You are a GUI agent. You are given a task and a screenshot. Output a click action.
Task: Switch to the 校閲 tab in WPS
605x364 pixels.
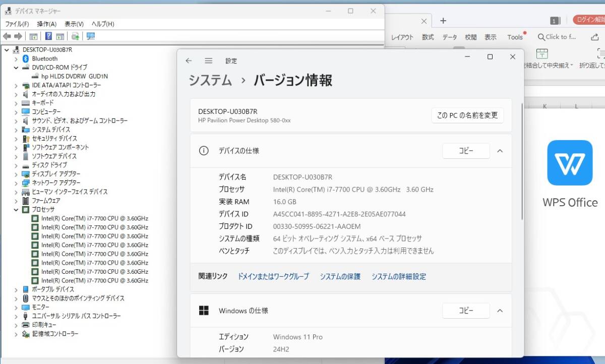(x=471, y=37)
